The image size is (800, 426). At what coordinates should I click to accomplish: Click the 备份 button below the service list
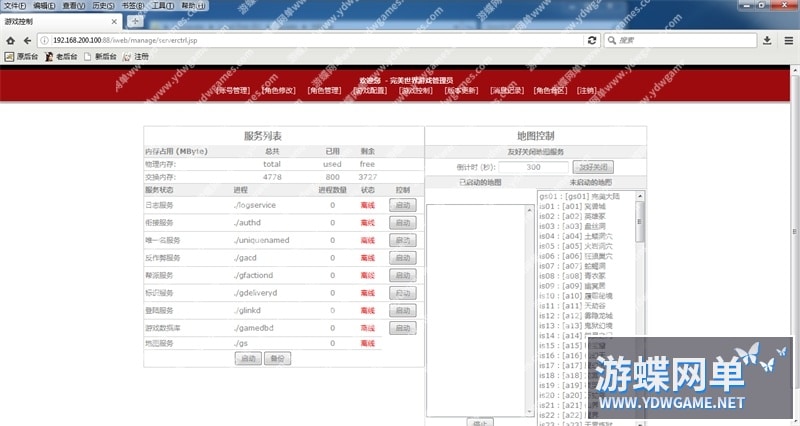[278, 358]
